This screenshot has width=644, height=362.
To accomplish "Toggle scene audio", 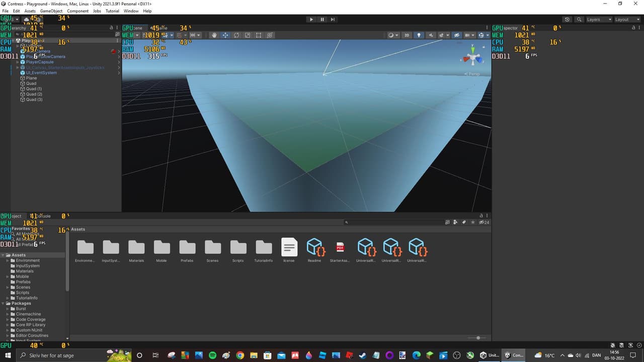I will coord(431,35).
